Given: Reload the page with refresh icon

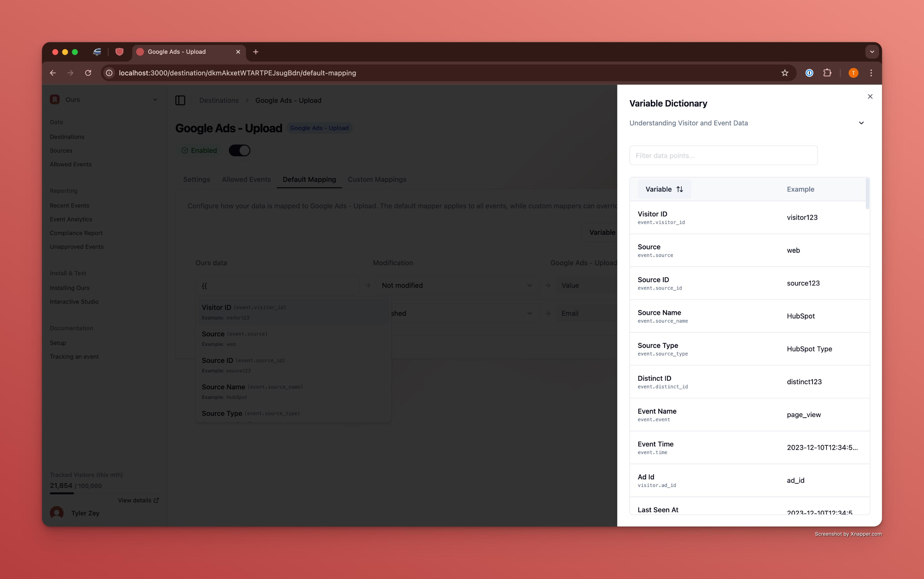Looking at the screenshot, I should tap(88, 73).
